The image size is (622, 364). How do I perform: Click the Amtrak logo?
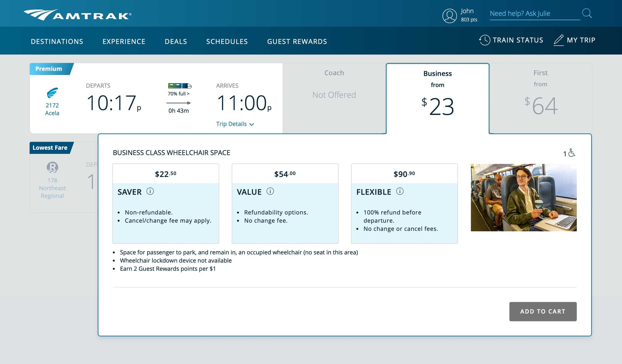[77, 15]
